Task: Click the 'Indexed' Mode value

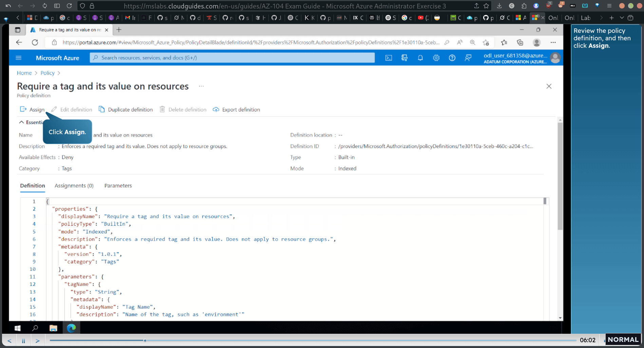Action: pos(347,168)
